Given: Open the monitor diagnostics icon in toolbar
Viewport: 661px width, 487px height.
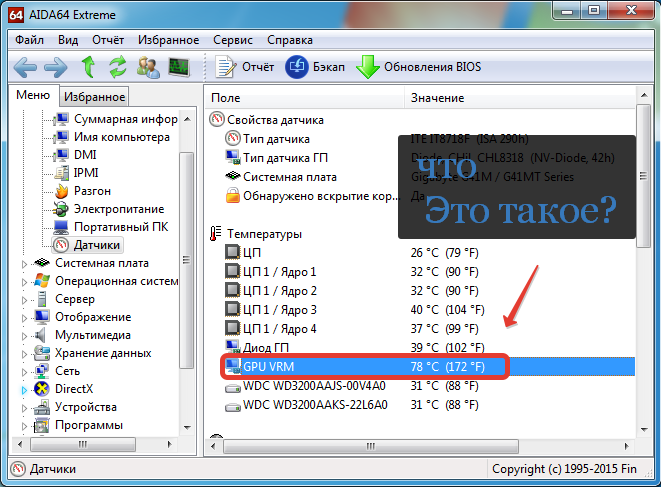Looking at the screenshot, I should [179, 67].
